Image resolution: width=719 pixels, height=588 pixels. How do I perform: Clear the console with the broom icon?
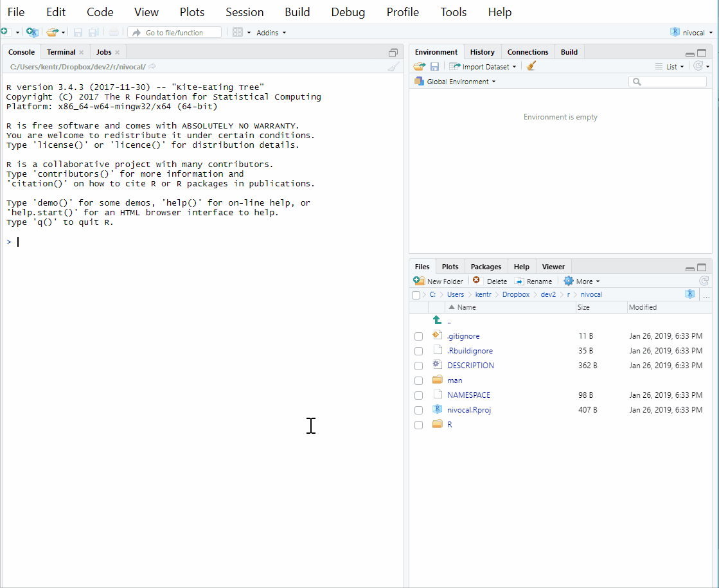pyautogui.click(x=393, y=67)
